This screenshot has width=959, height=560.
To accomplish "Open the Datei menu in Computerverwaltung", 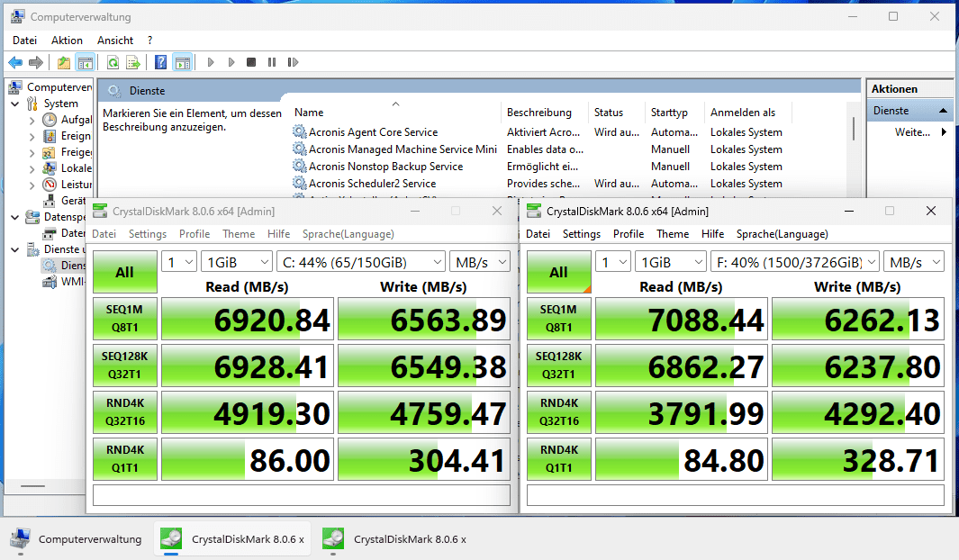I will 24,41.
